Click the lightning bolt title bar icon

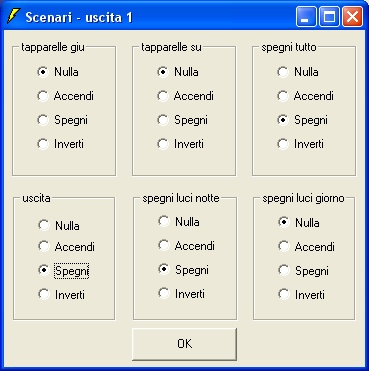[14, 16]
